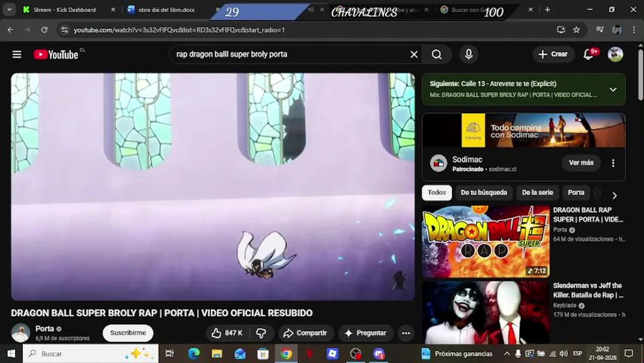Click the Sodimac advertiser logo
Screen dimensions: 644x363
438,163
